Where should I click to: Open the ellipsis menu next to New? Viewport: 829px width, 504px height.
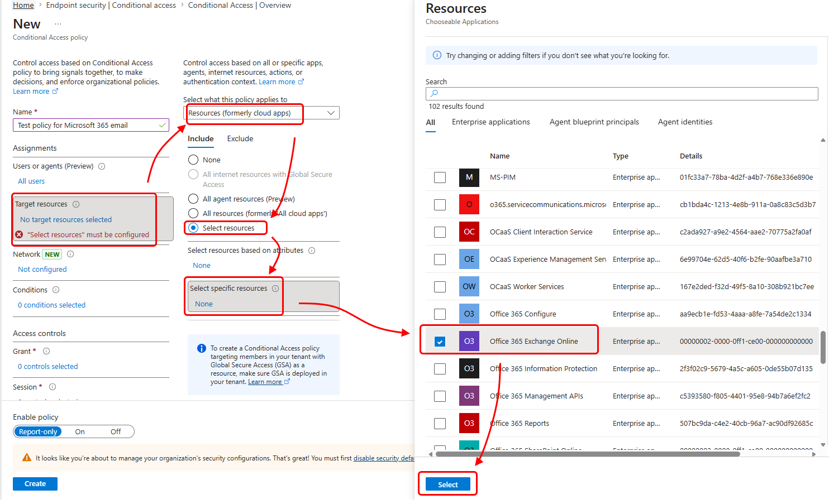pos(58,24)
